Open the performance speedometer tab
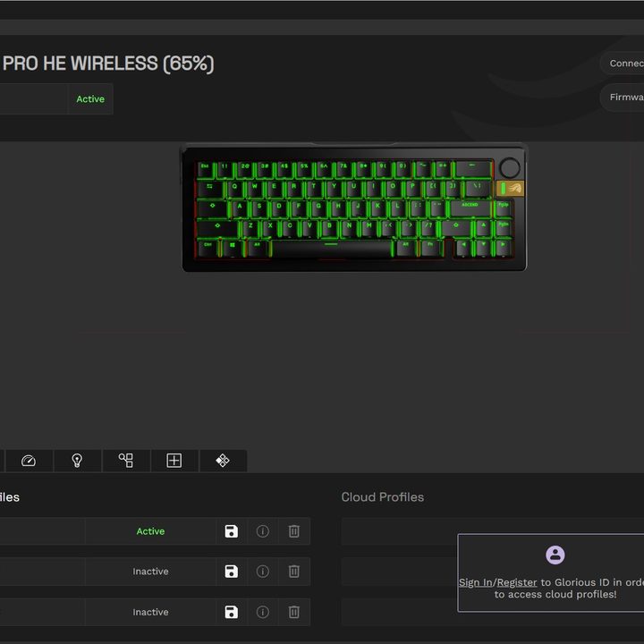The height and width of the screenshot is (644, 644). click(29, 461)
